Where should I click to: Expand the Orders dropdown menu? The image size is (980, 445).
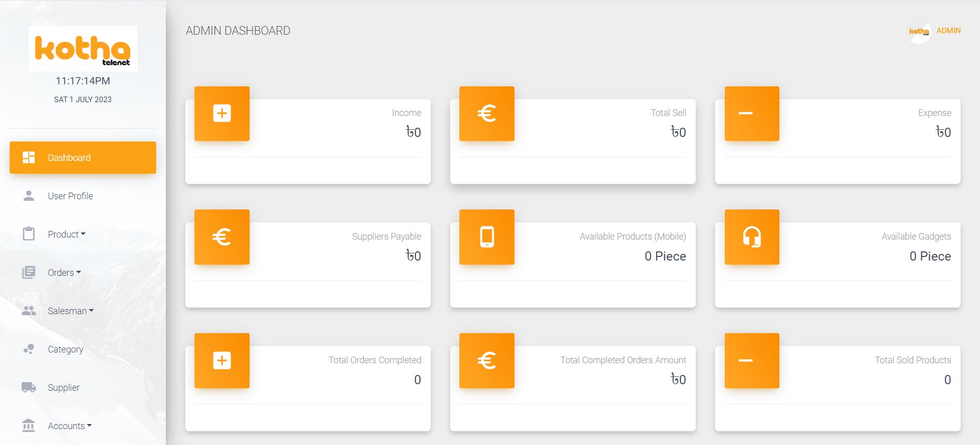[x=64, y=273]
